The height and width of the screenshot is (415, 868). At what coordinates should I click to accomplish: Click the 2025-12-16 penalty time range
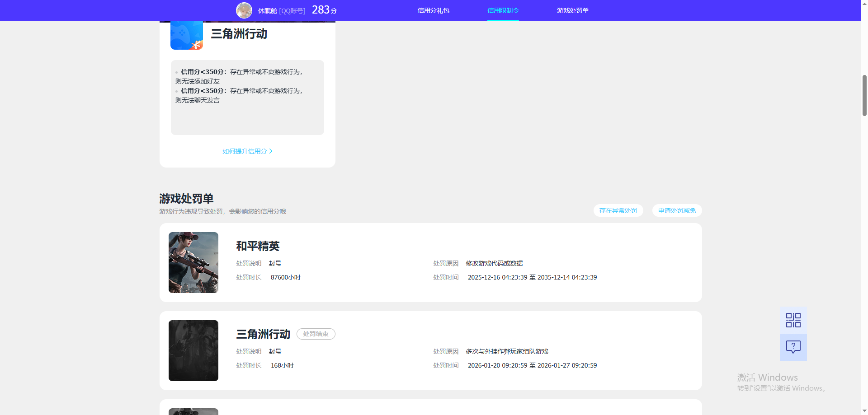(x=532, y=277)
